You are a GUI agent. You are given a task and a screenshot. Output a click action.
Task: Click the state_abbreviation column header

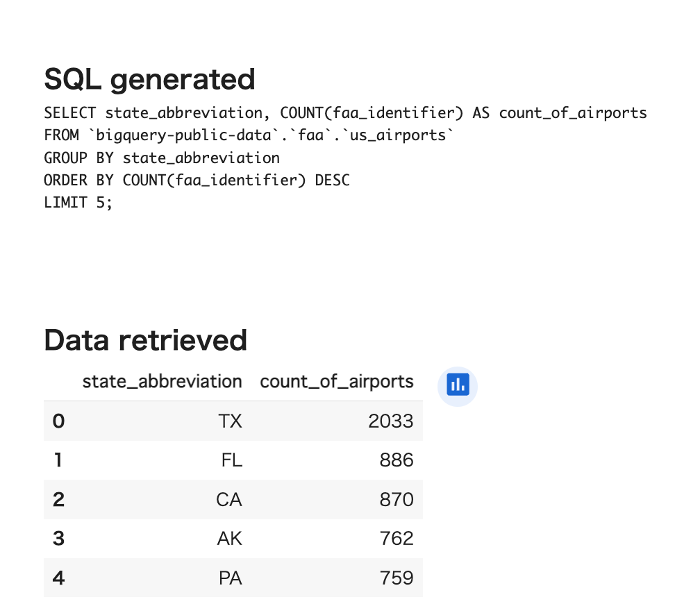coord(162,381)
